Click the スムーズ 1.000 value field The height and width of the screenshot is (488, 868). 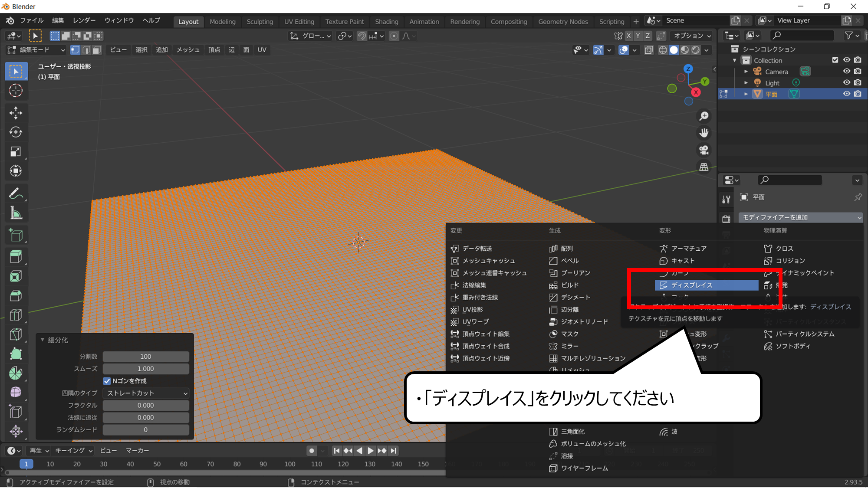click(146, 369)
